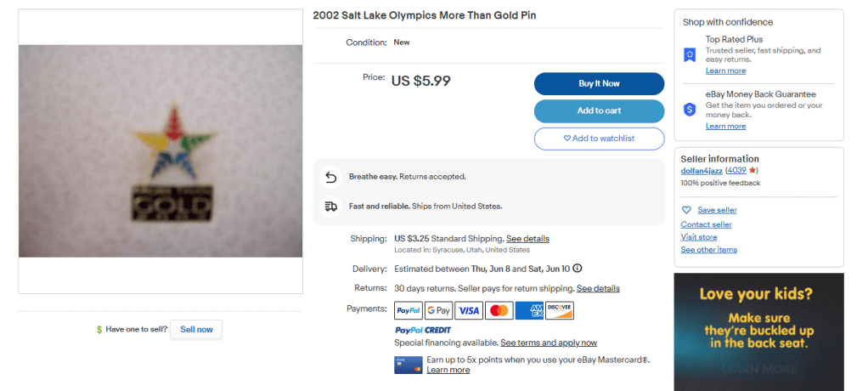Image resolution: width=868 pixels, height=391 pixels.
Task: Click the Sell now button
Action: coord(196,329)
